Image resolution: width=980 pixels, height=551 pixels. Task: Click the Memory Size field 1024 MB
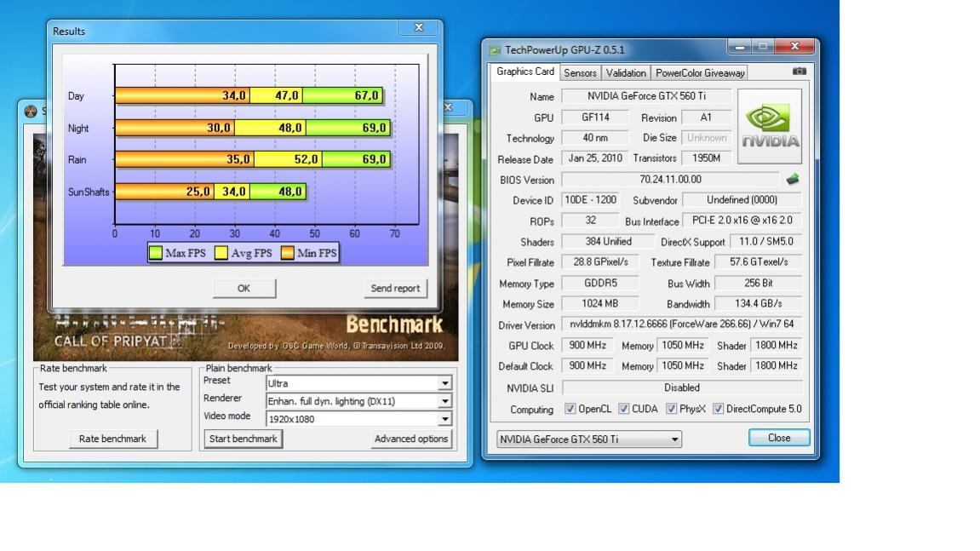[599, 303]
